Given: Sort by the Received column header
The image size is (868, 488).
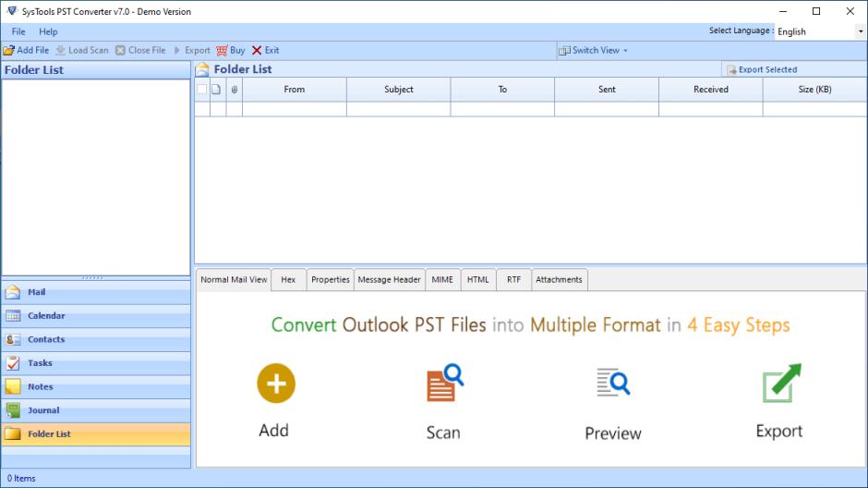Looking at the screenshot, I should [711, 89].
